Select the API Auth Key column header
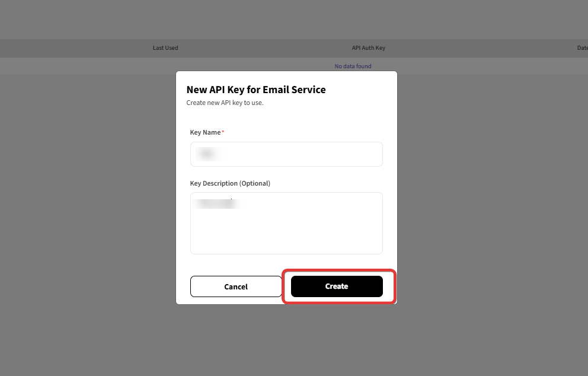Viewport: 588px width, 376px height. point(368,48)
